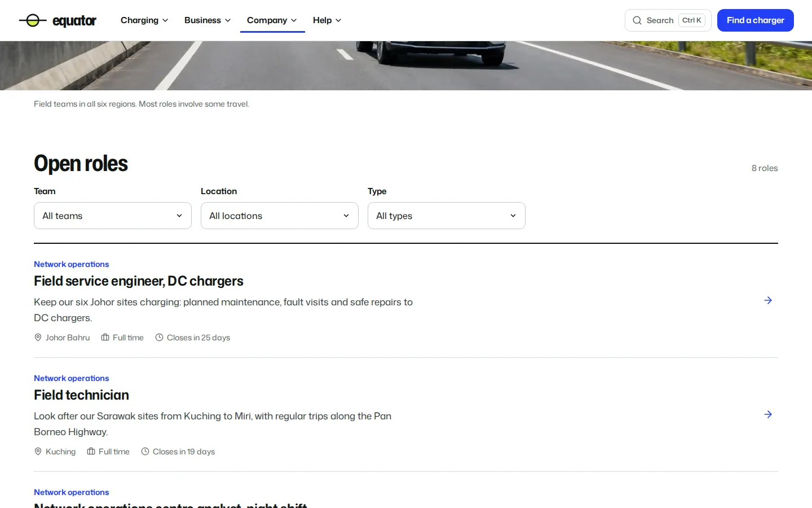Open the All types dropdown

tap(447, 216)
